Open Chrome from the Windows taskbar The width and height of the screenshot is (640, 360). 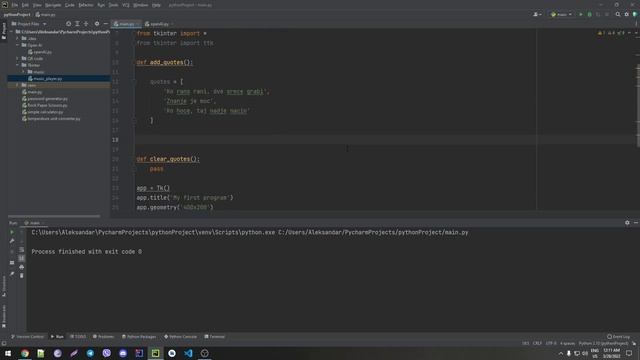pos(25,353)
